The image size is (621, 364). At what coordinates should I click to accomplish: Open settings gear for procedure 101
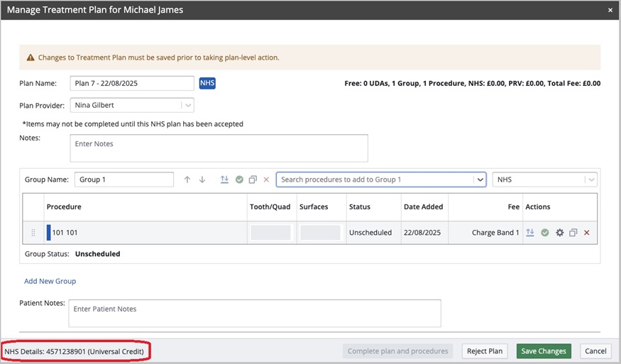[559, 233]
